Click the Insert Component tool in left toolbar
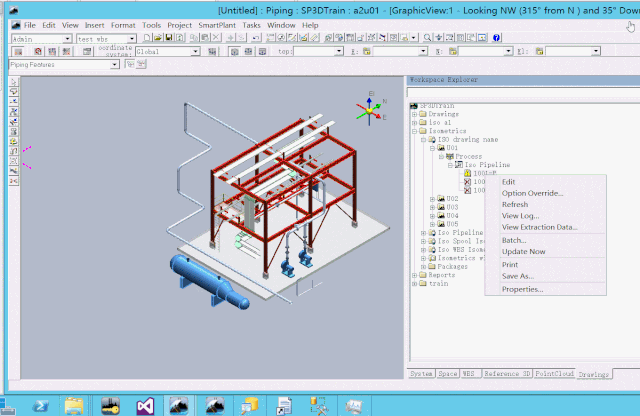 14,112
